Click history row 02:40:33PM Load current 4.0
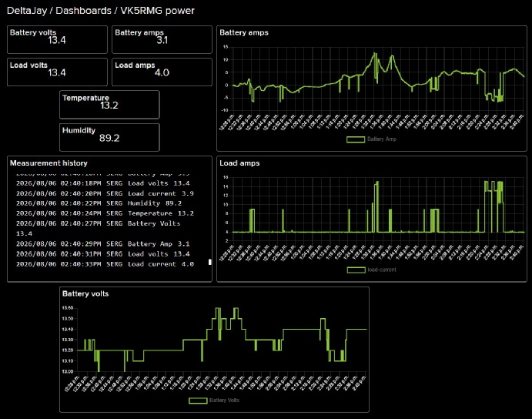This screenshot has width=532, height=419. (x=105, y=264)
